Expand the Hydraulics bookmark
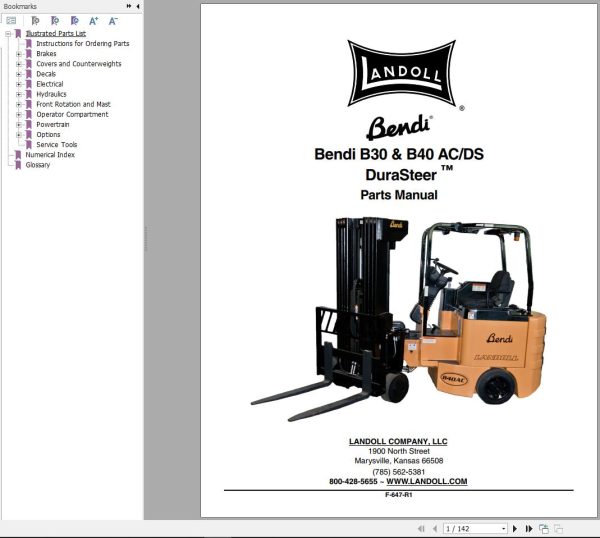This screenshot has height=538, width=600. coord(19,95)
